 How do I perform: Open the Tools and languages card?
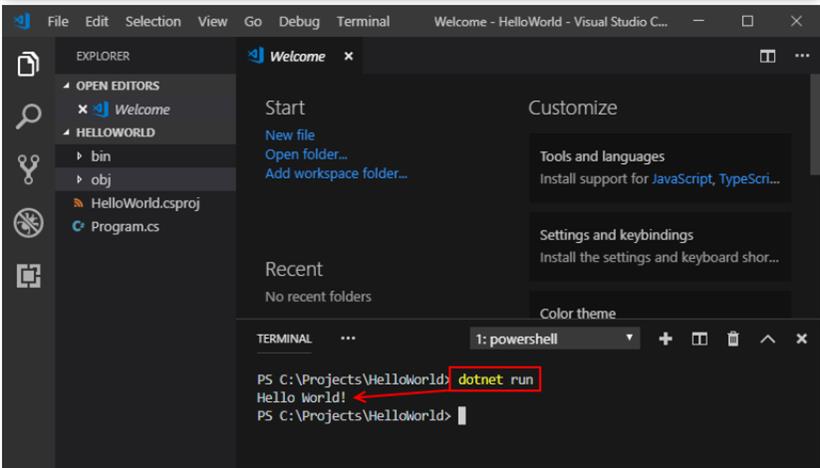660,167
